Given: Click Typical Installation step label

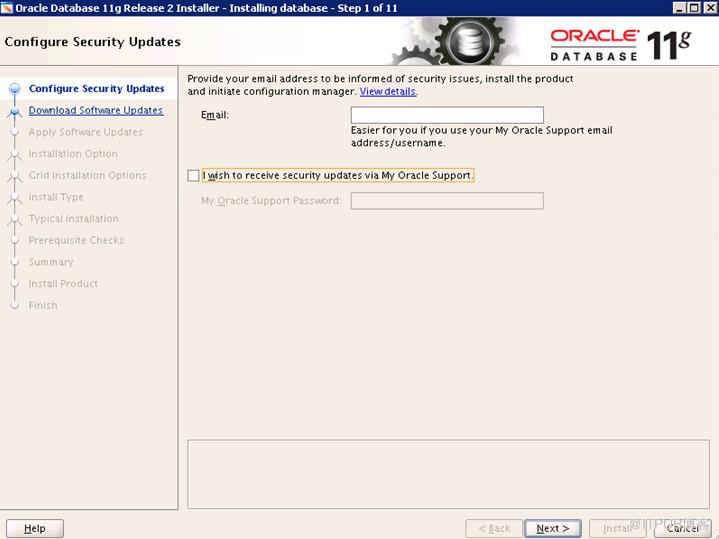Looking at the screenshot, I should point(73,219).
